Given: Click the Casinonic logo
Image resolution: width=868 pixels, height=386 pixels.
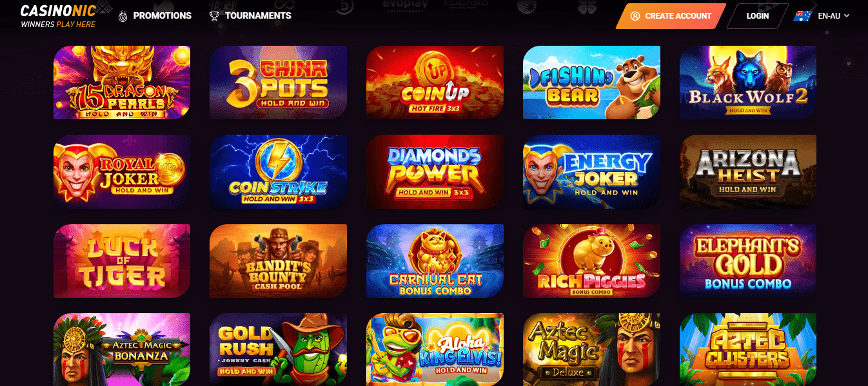Looking at the screenshot, I should click(x=58, y=16).
